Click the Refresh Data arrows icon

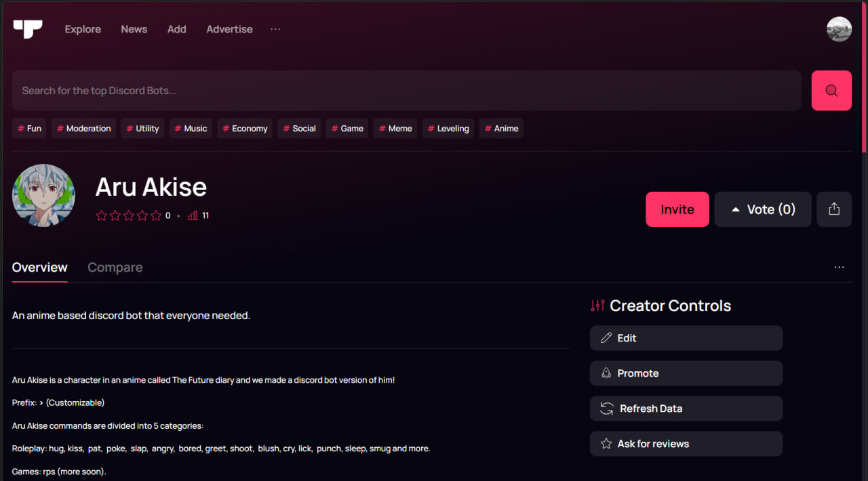(x=606, y=409)
